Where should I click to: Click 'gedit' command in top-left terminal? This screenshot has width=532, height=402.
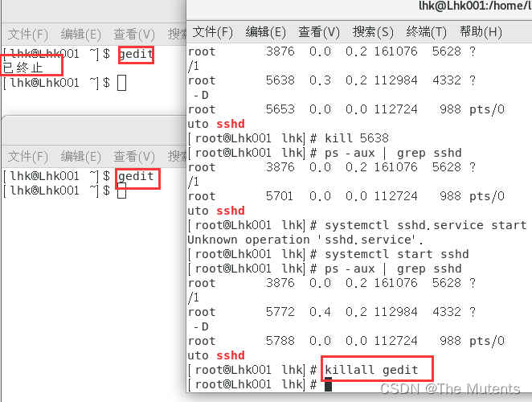pos(136,55)
